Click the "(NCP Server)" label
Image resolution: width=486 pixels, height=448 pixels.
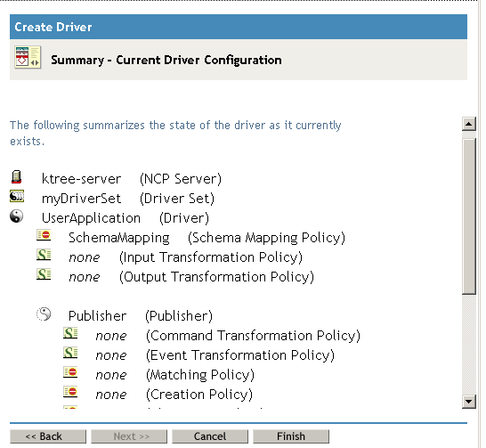coord(181,179)
